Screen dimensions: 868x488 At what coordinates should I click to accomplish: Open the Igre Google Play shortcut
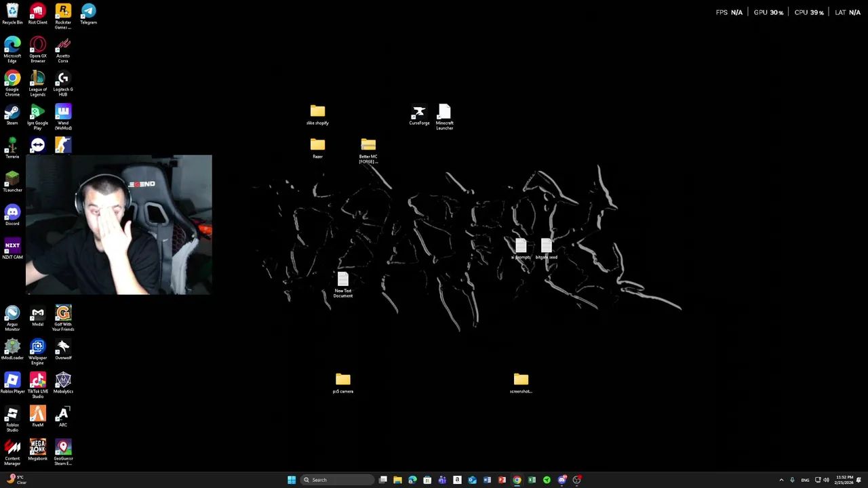pyautogui.click(x=37, y=117)
